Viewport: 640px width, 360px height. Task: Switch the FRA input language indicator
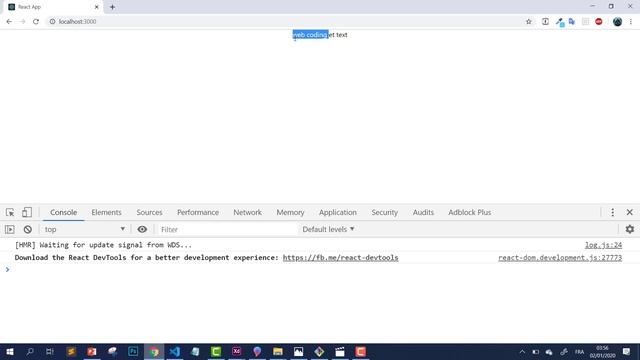pyautogui.click(x=579, y=351)
